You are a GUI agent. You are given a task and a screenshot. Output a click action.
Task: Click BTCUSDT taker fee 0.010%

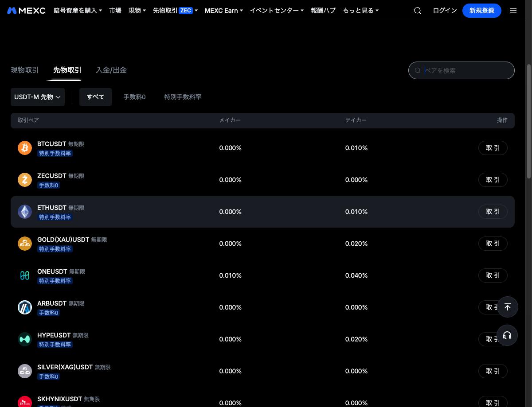tap(356, 148)
